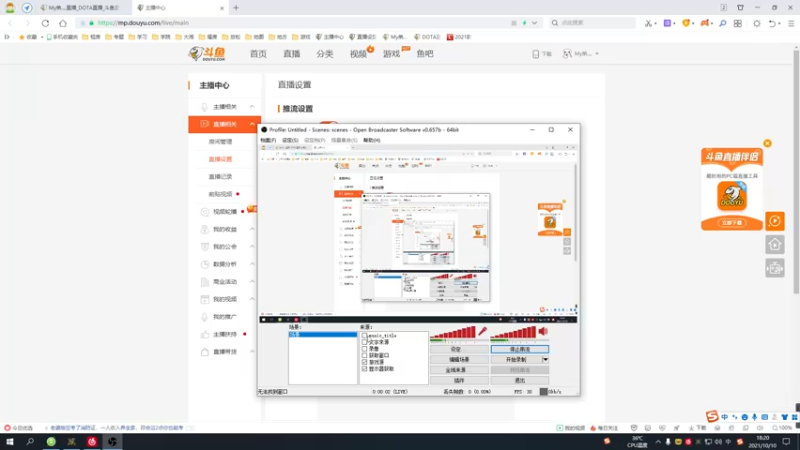800x450 pixels.
Task: Open the 直播记录 sidebar link
Action: coord(220,177)
